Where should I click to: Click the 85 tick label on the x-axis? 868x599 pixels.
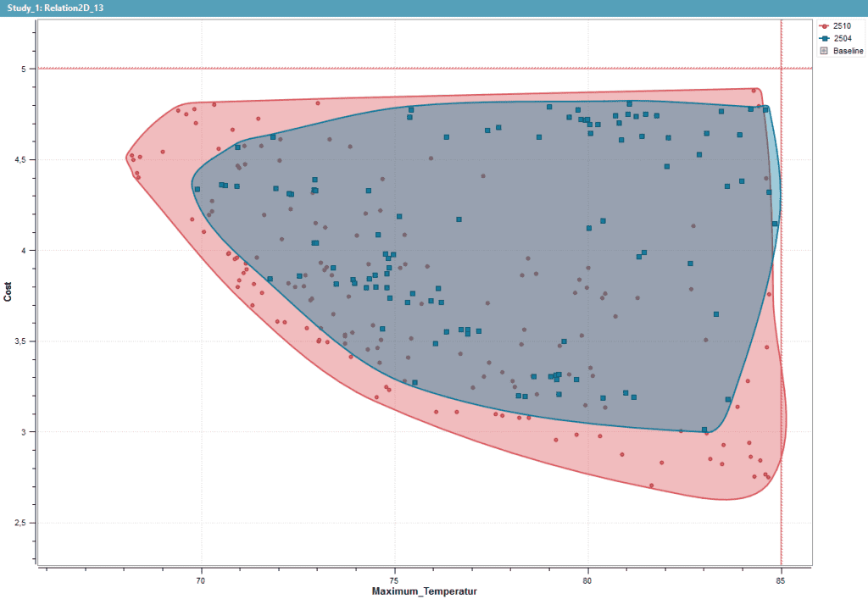[x=782, y=580]
